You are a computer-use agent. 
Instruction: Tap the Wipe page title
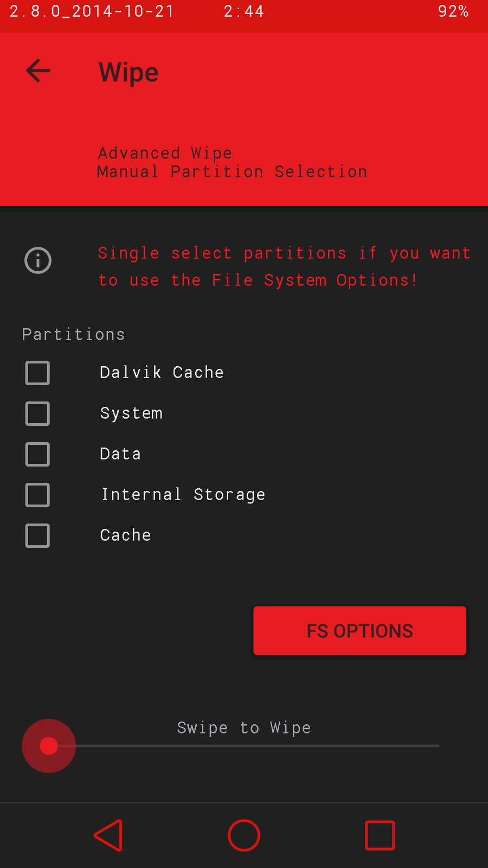(129, 72)
